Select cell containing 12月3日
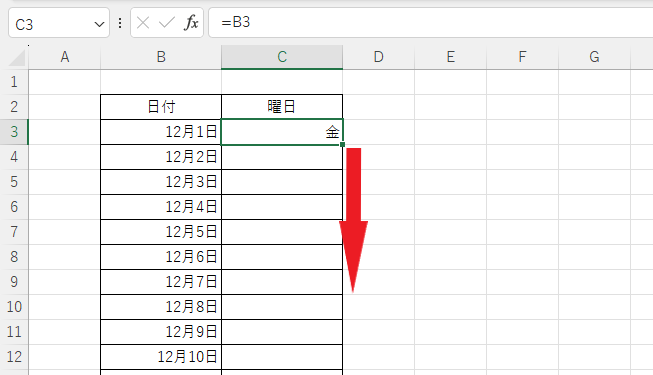 click(161, 182)
